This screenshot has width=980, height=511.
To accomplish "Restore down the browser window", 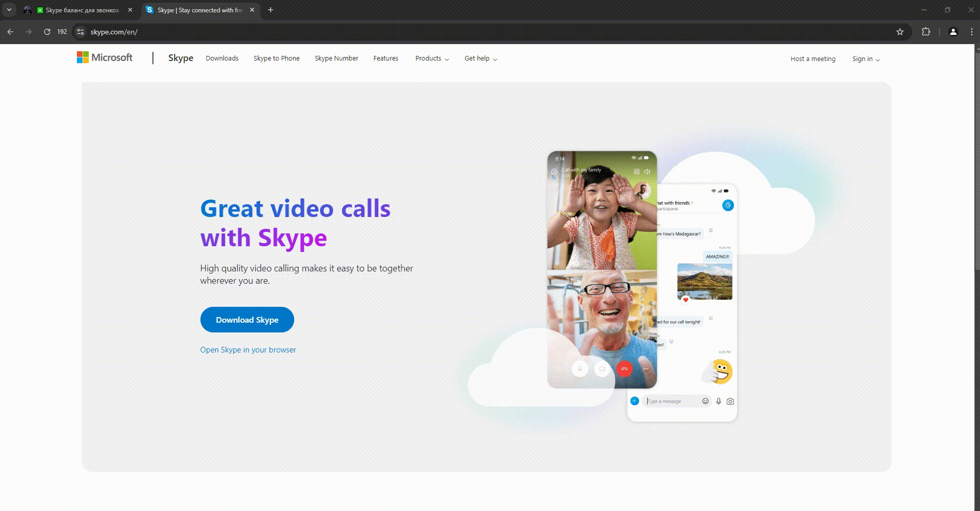I will point(947,10).
